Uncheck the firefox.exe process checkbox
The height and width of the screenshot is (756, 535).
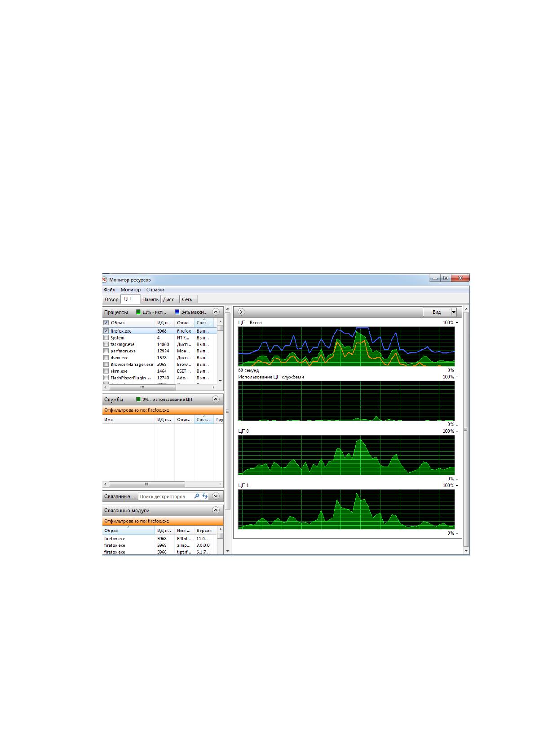[106, 331]
